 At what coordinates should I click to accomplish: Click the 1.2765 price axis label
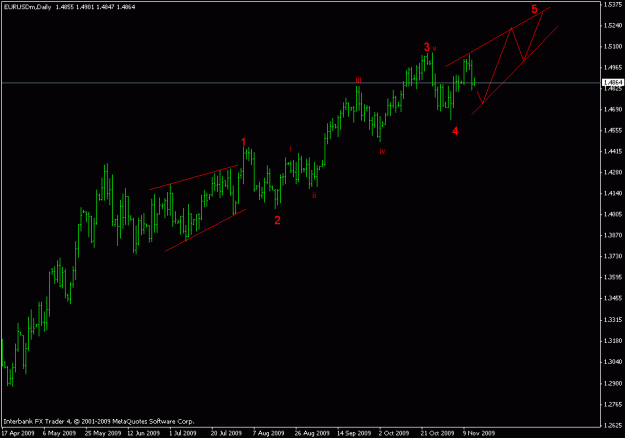613,405
